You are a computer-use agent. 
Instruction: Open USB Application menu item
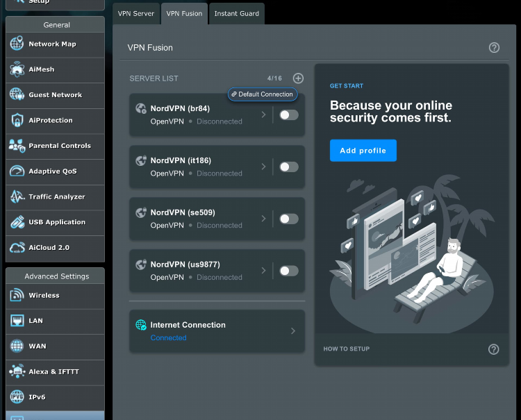pyautogui.click(x=55, y=223)
